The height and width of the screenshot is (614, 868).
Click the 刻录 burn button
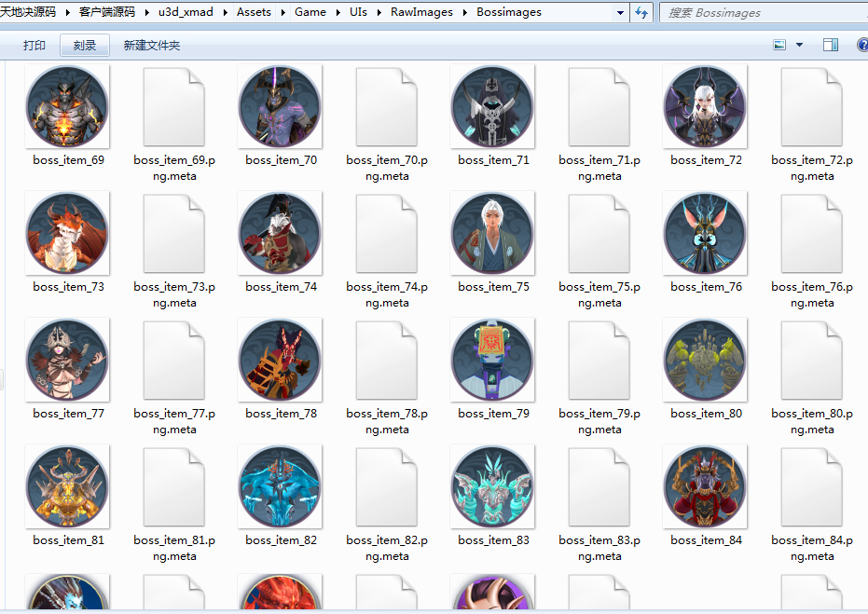click(x=85, y=46)
